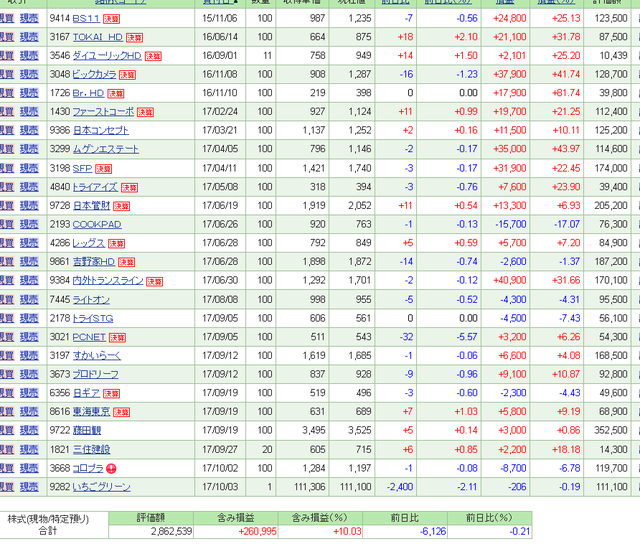
Task: Click 現売 in the 7445 ライトオン row
Action: (29, 300)
